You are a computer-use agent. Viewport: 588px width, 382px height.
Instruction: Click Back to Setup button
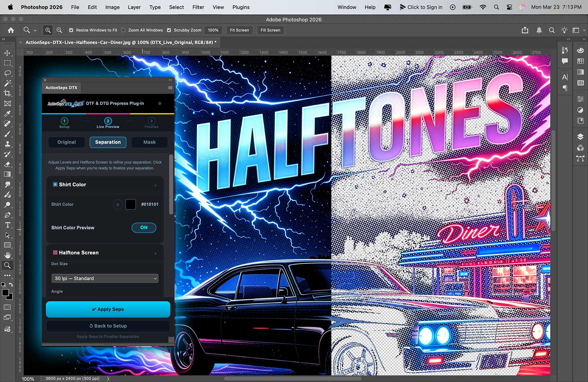point(108,326)
